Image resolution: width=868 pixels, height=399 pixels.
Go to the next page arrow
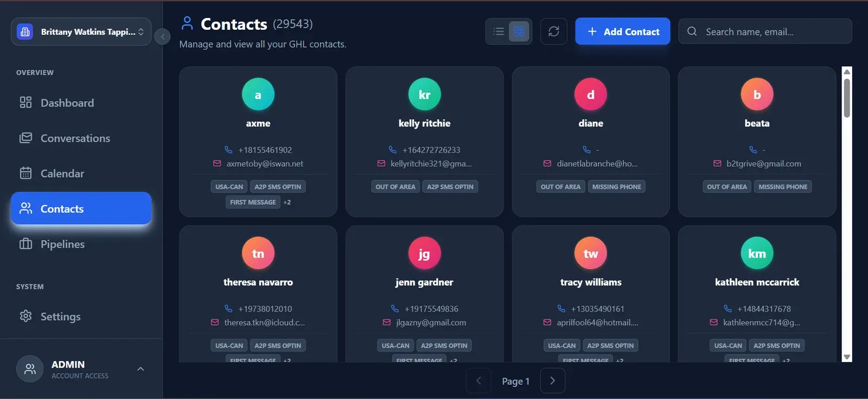[x=552, y=381]
